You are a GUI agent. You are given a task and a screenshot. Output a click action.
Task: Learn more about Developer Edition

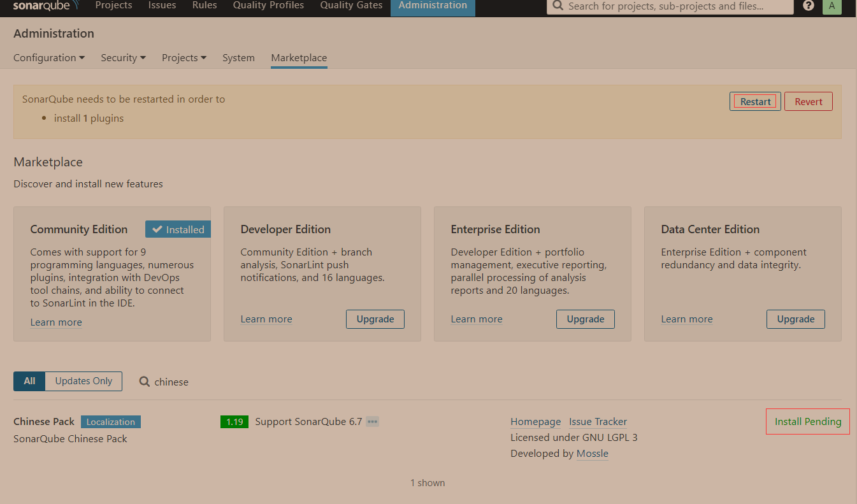266,319
